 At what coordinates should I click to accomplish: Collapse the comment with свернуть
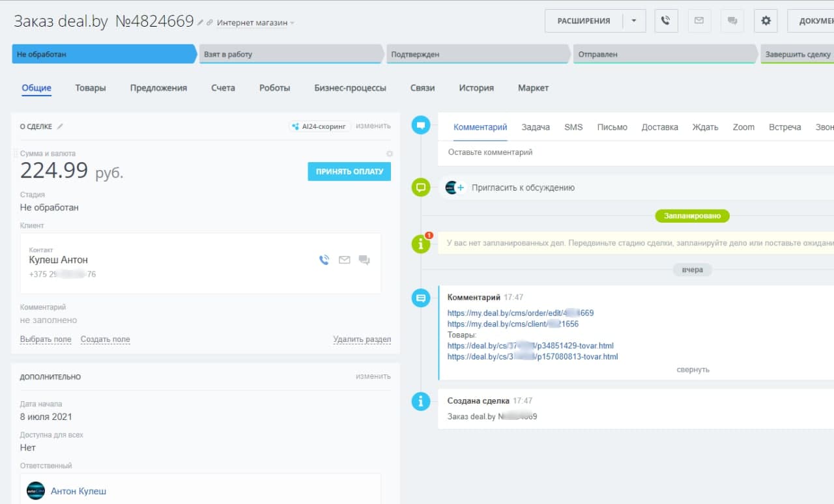tap(693, 369)
